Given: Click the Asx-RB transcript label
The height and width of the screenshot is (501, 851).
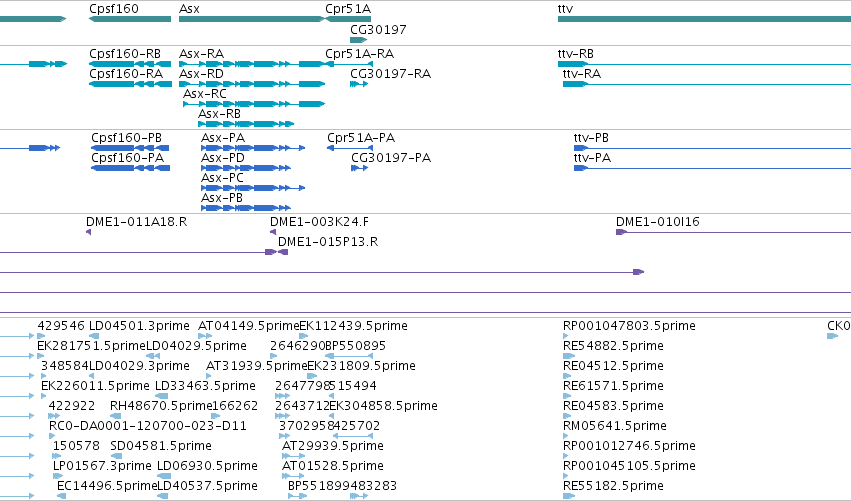Looking at the screenshot, I should click(219, 114).
